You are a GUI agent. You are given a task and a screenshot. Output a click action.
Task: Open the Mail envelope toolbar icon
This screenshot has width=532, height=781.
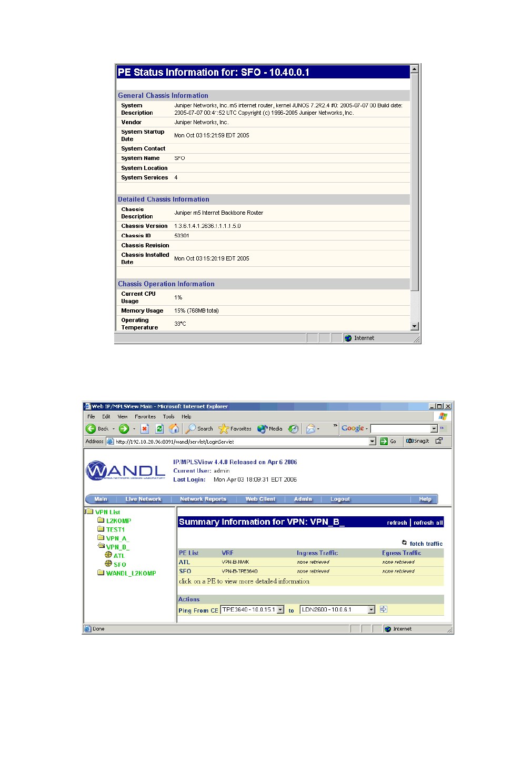(310, 429)
